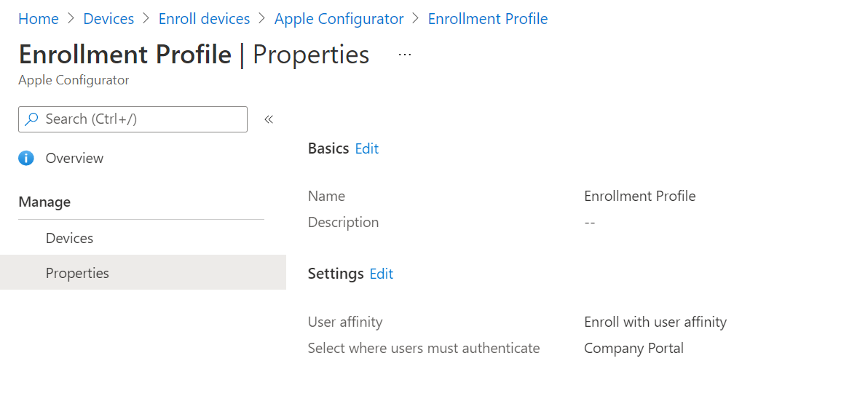Open the Enroll devices breadcrumb
Screen dimensions: 868x401
point(205,19)
